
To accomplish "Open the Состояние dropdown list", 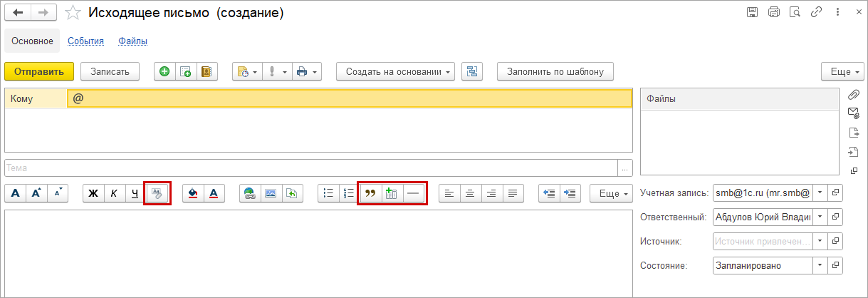I will pyautogui.click(x=820, y=266).
